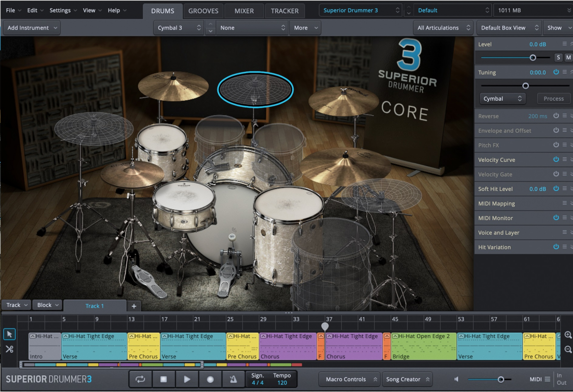Select the scissors cut tool

9,349
